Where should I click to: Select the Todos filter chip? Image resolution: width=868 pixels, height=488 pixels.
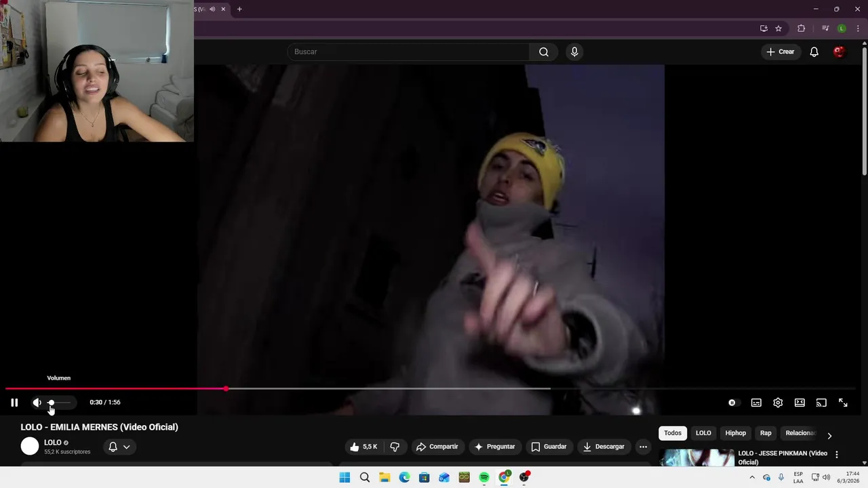673,433
